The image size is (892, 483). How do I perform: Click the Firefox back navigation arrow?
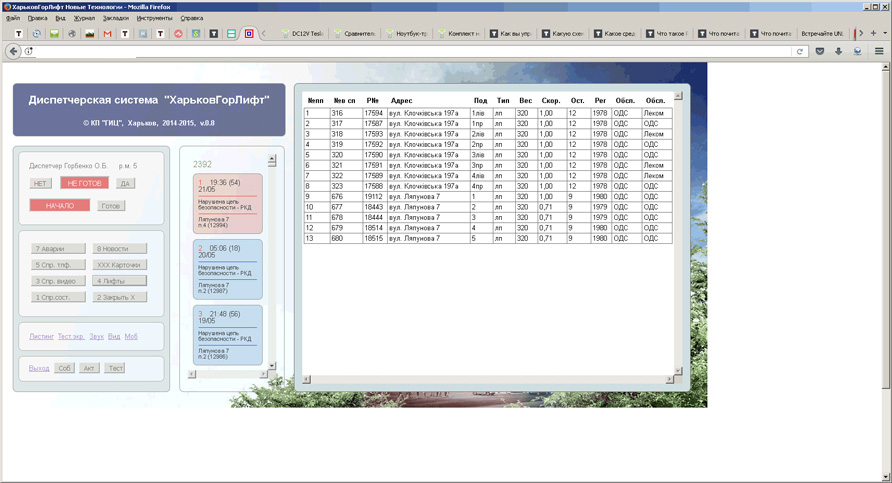14,51
